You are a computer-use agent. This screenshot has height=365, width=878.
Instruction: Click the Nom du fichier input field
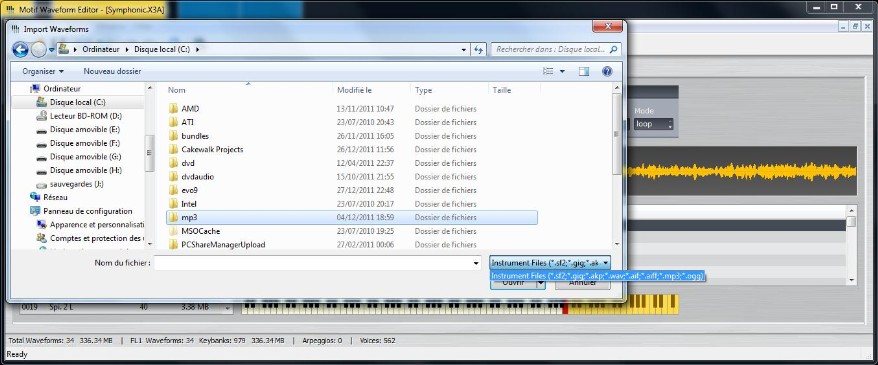click(x=317, y=263)
